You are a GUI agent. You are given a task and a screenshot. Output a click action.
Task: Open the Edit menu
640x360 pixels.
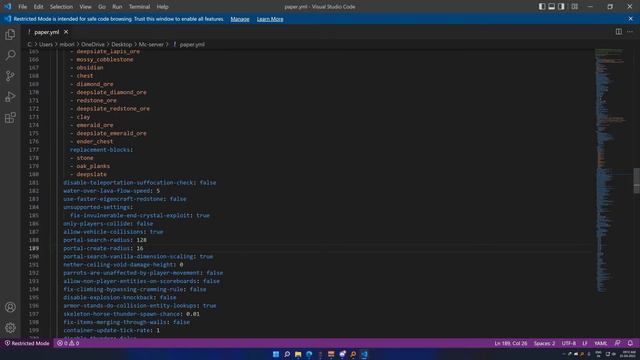38,7
